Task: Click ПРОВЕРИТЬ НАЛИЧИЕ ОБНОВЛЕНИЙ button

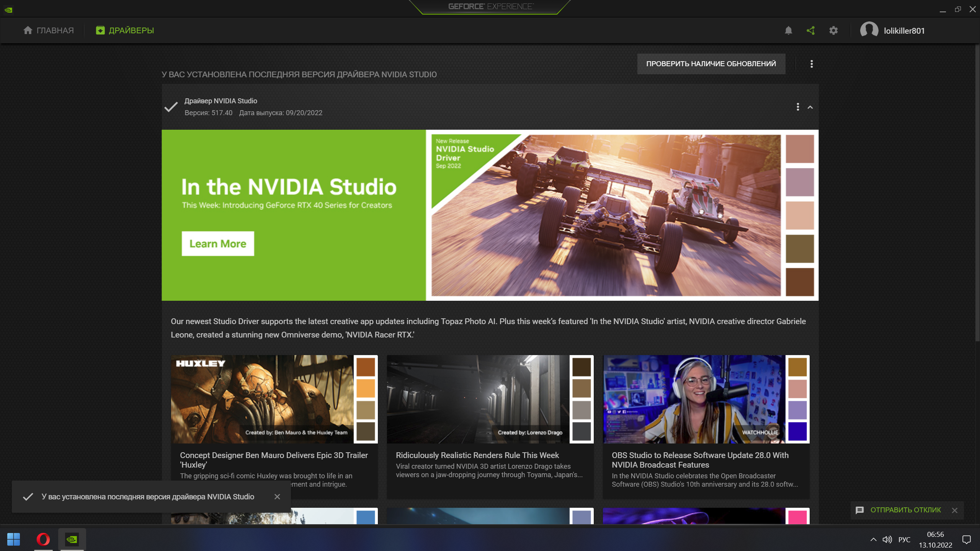Action: point(711,64)
